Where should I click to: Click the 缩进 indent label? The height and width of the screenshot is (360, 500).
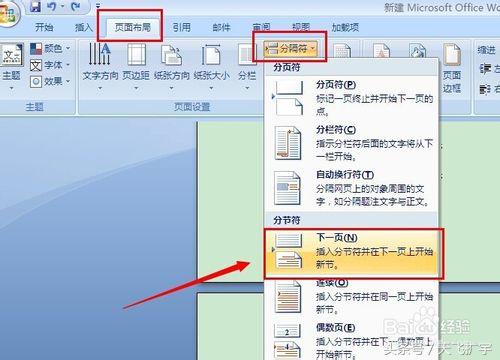pyautogui.click(x=486, y=50)
